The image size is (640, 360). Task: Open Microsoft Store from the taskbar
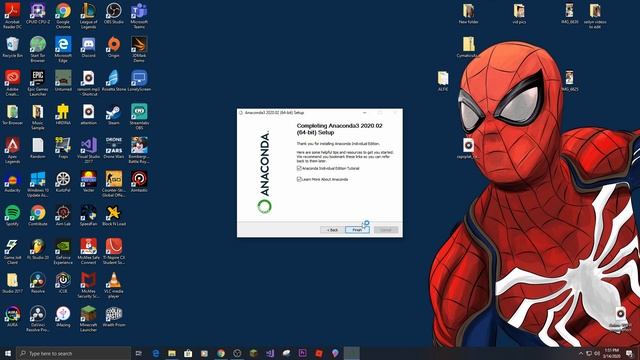point(188,353)
